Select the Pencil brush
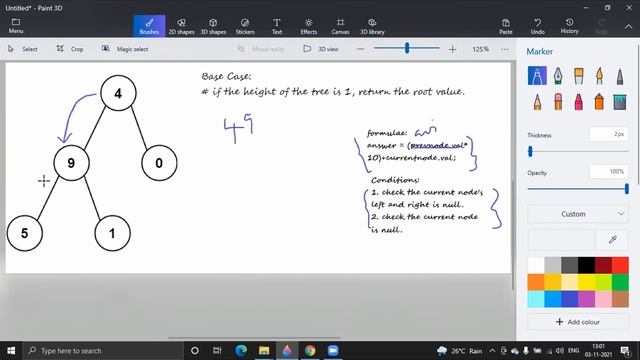Viewport: 640px width, 360px height. coord(537,102)
